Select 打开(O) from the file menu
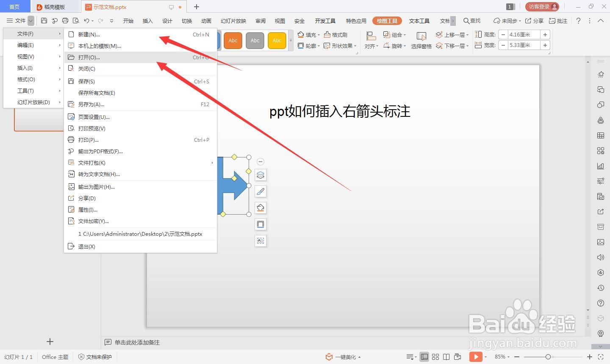This screenshot has width=610, height=364. click(x=88, y=57)
